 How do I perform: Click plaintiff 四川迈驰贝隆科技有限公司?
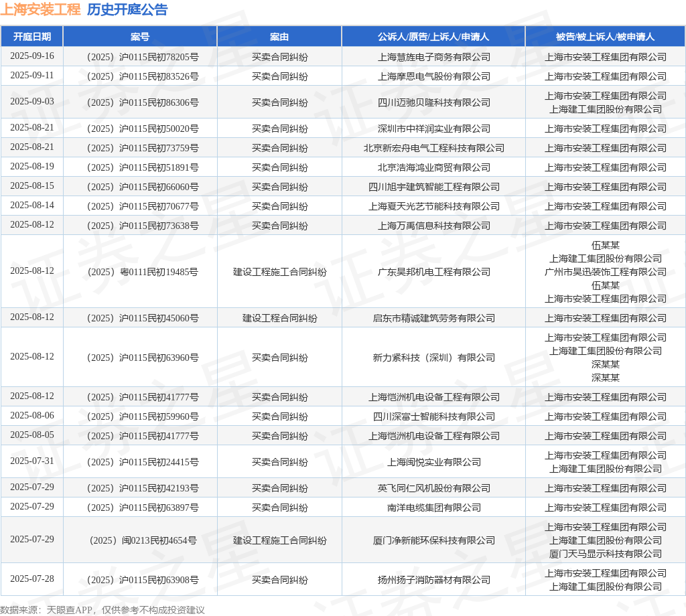(x=433, y=102)
